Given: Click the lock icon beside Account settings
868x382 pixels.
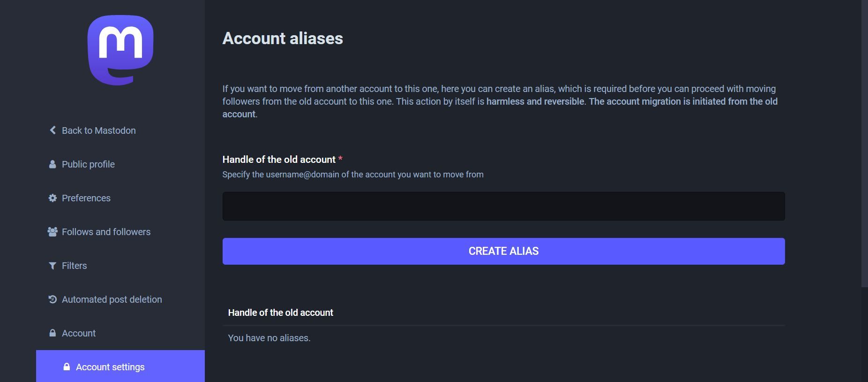Looking at the screenshot, I should (x=67, y=367).
